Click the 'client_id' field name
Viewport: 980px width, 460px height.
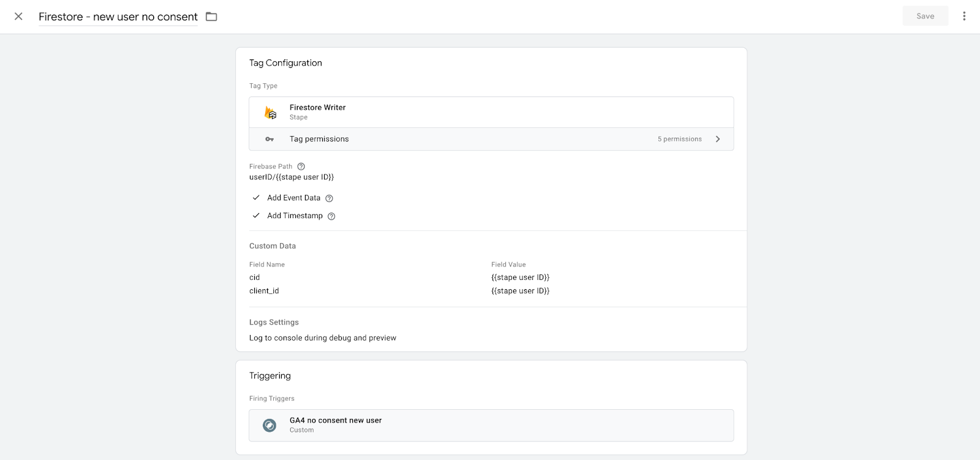point(264,291)
